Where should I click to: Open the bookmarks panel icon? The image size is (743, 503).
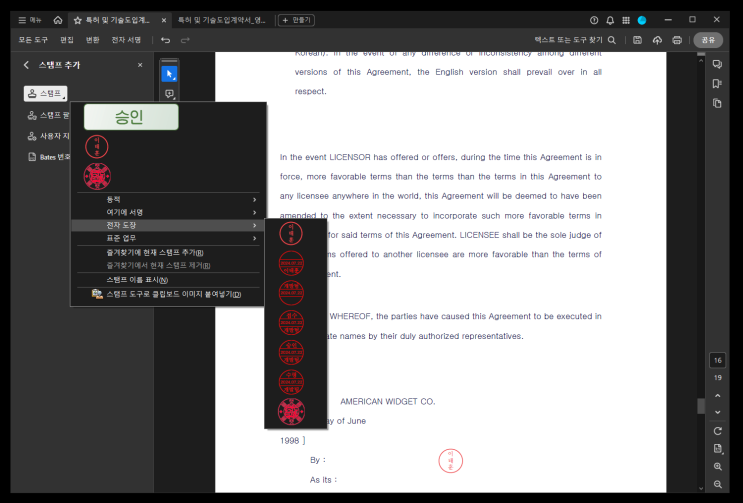[717, 84]
